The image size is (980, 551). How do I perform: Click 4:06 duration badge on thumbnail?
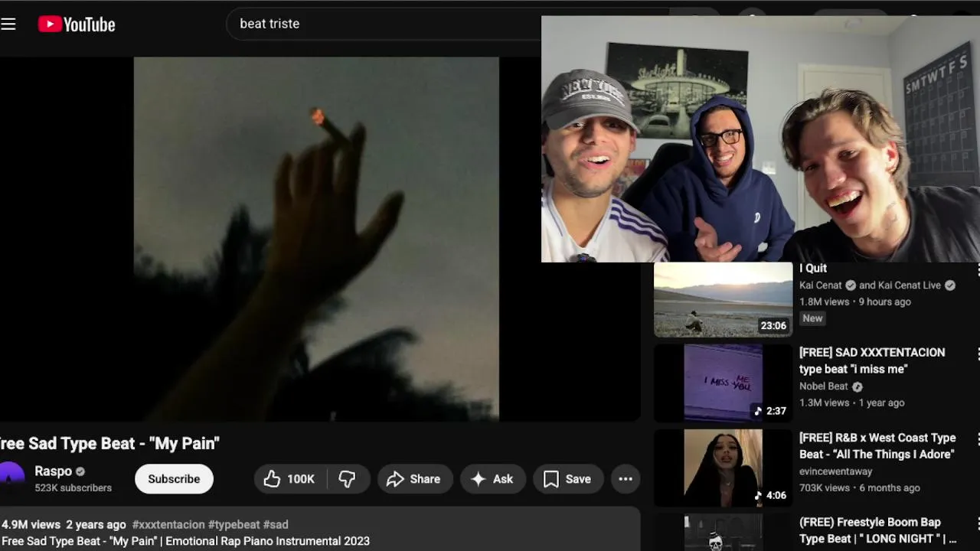771,495
